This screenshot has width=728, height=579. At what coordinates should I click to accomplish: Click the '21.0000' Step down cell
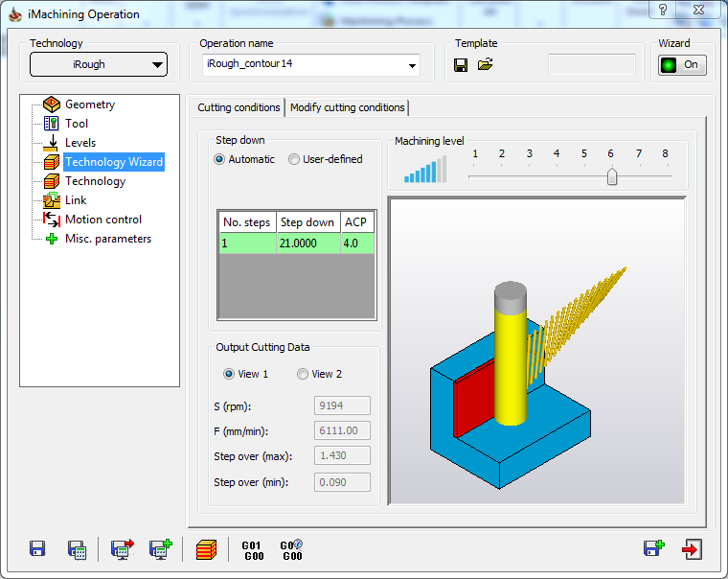tap(308, 243)
